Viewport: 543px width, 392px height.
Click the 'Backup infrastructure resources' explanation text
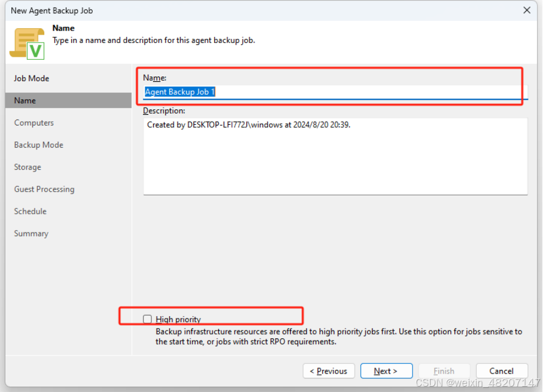click(338, 336)
